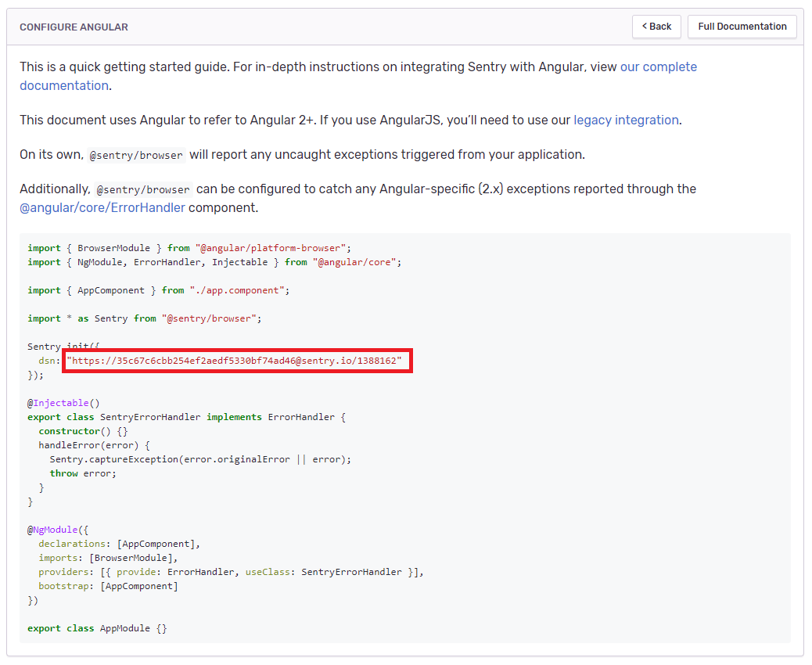Viewport: 812px width, 665px height.
Task: Click the @NgModule decorator line
Action: point(58,530)
